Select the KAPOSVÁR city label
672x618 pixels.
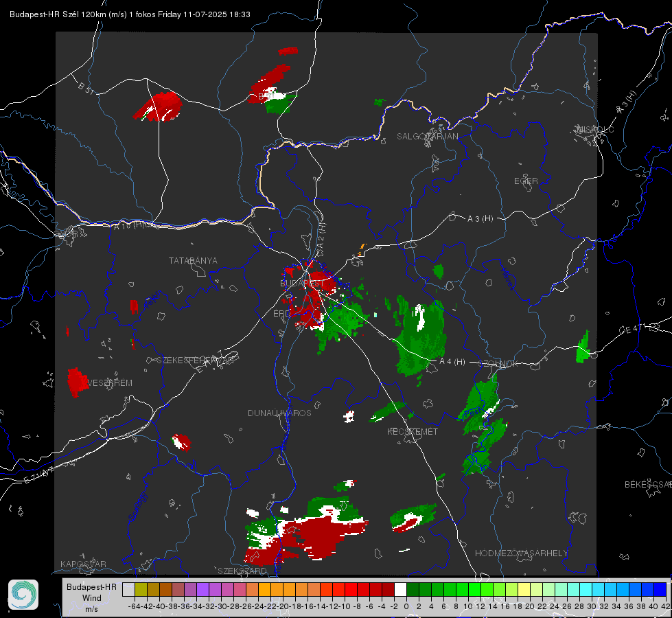click(83, 564)
